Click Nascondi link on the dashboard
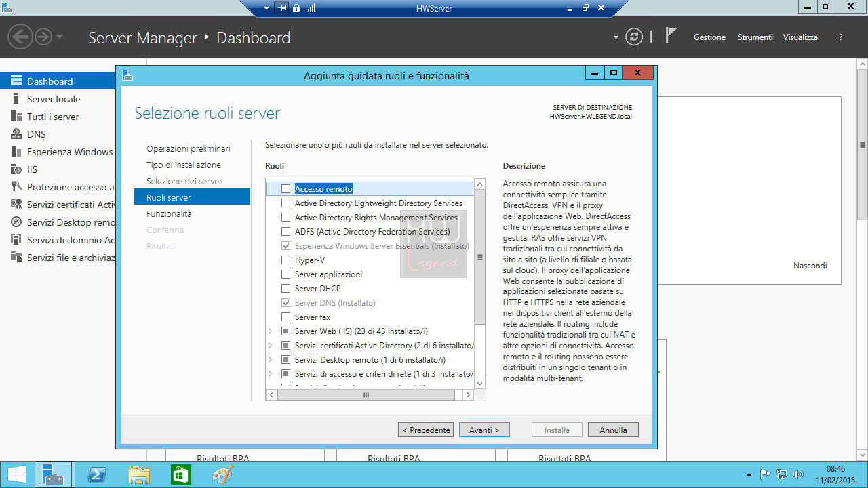Viewport: 868px width, 488px height. [x=810, y=266]
